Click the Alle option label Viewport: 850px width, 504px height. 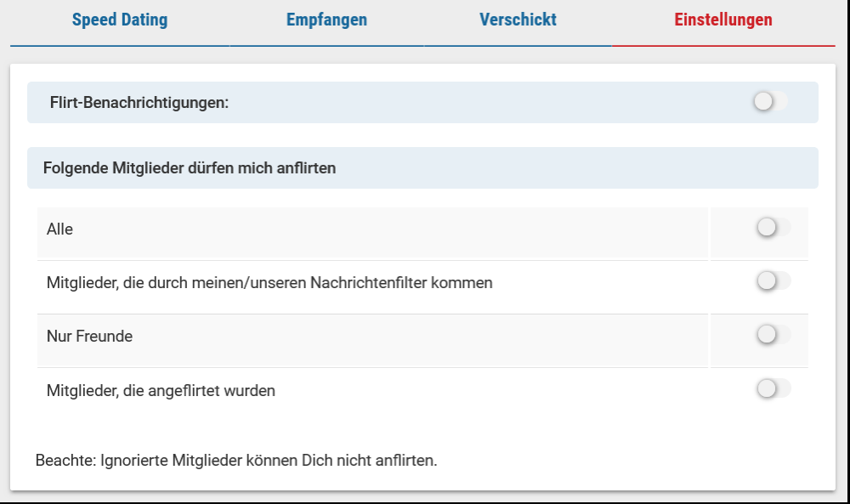(x=59, y=229)
